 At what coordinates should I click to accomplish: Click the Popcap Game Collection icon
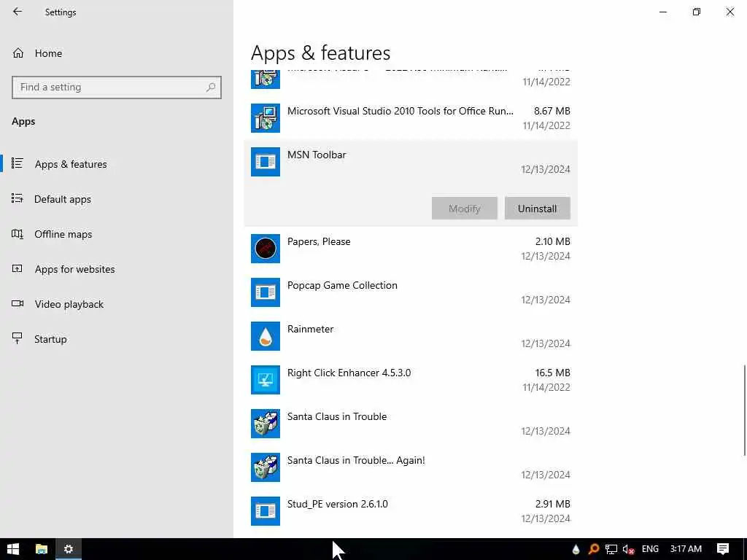[x=266, y=292]
